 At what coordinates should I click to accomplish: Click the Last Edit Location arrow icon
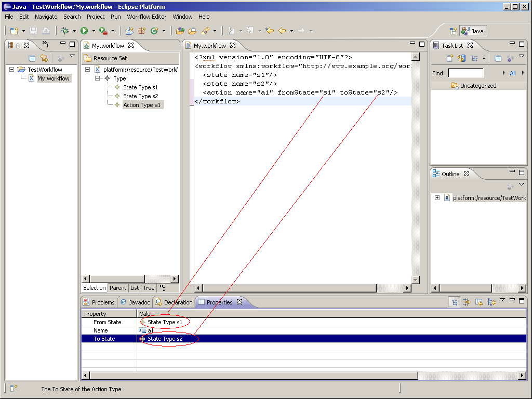point(270,31)
